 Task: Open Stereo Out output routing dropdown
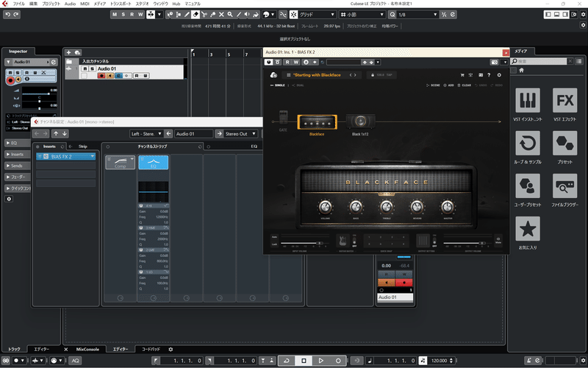[241, 134]
